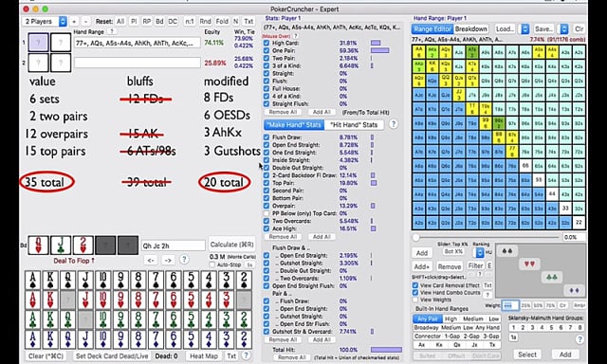Pick the 10 of spades deck card
Viewport: 607px width, 364px height.
pos(103,281)
